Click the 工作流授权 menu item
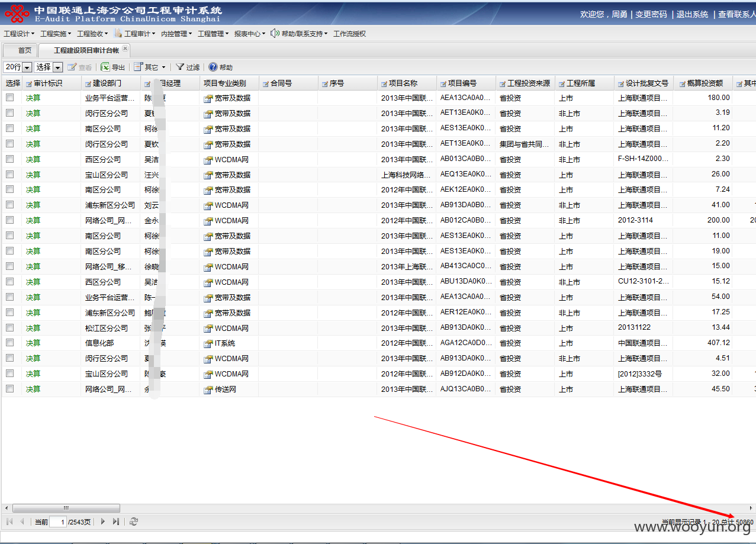The image size is (756, 544). tap(349, 34)
